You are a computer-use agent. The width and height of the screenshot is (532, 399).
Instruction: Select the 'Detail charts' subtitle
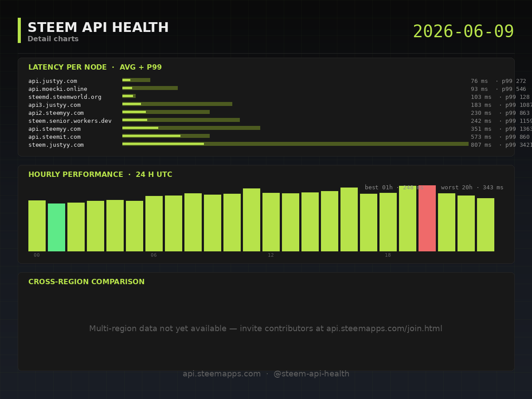pyautogui.click(x=53, y=39)
